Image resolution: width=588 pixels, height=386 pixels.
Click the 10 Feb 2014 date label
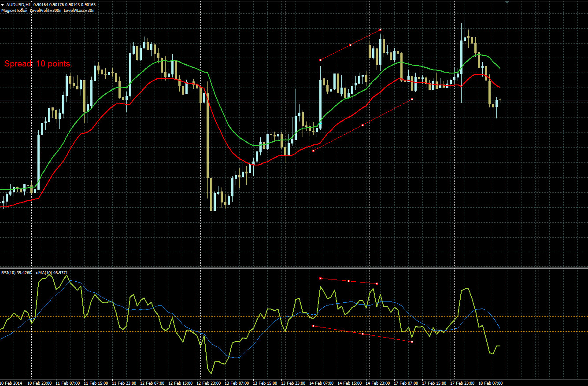pyautogui.click(x=11, y=383)
